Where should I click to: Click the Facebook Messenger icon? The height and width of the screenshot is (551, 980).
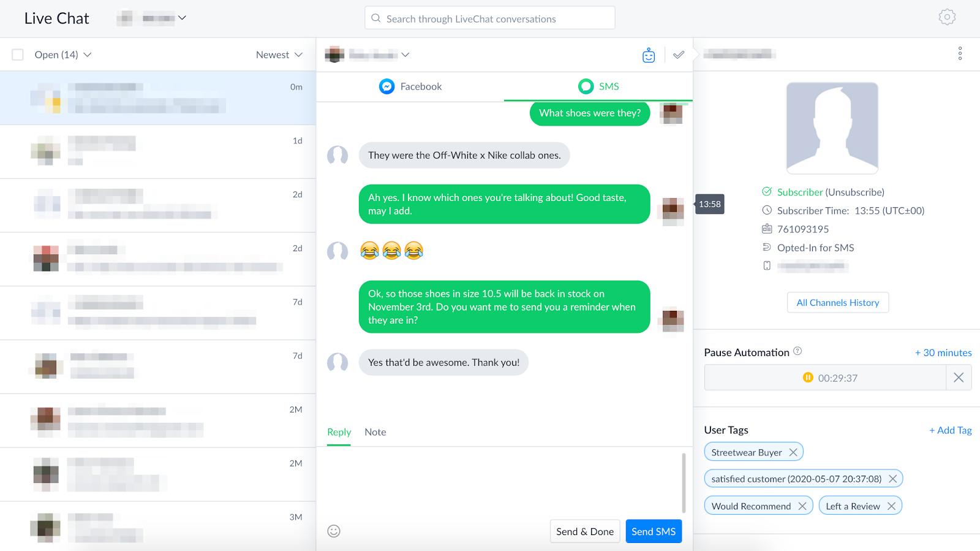tap(386, 86)
